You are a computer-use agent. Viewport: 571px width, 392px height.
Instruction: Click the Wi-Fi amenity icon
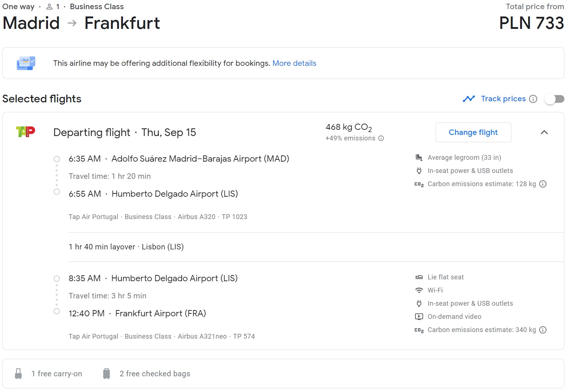[x=419, y=290]
